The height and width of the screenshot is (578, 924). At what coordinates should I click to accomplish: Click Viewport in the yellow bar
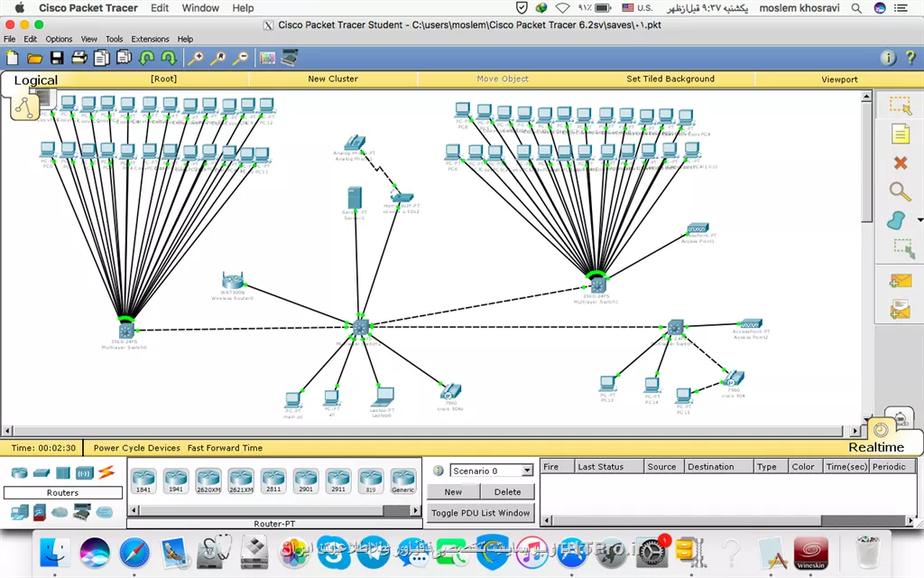(839, 79)
